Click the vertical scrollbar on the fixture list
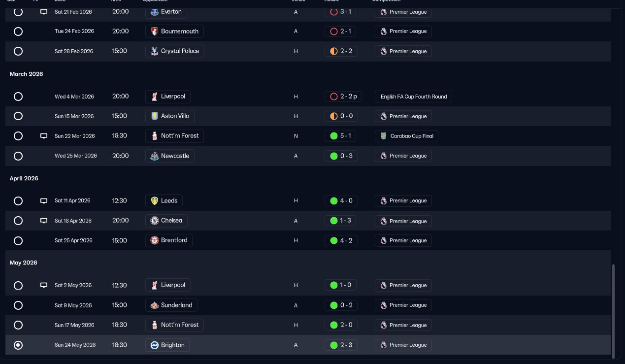The height and width of the screenshot is (364, 625). pyautogui.click(x=614, y=311)
